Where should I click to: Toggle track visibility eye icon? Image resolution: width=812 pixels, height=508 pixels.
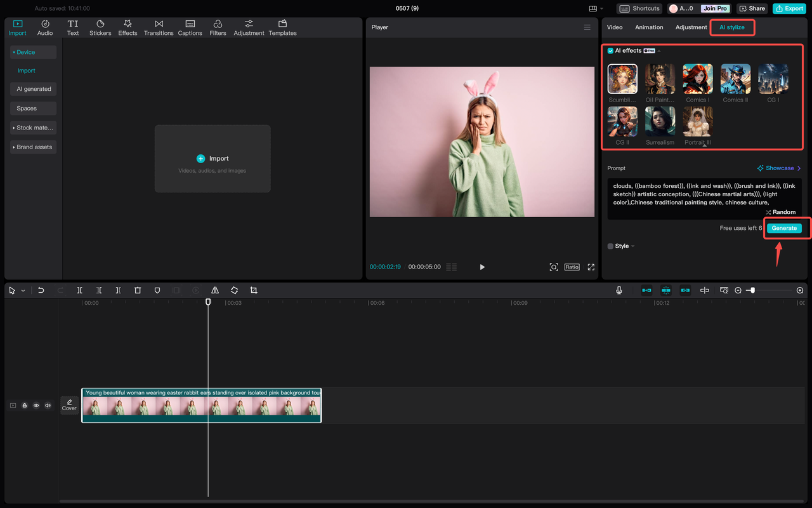tap(36, 405)
